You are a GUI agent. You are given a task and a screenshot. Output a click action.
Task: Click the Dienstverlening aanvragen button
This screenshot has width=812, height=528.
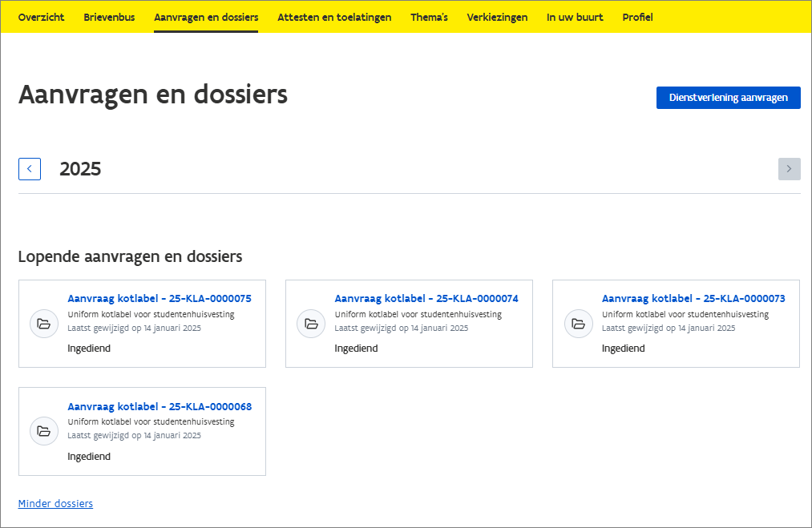728,98
